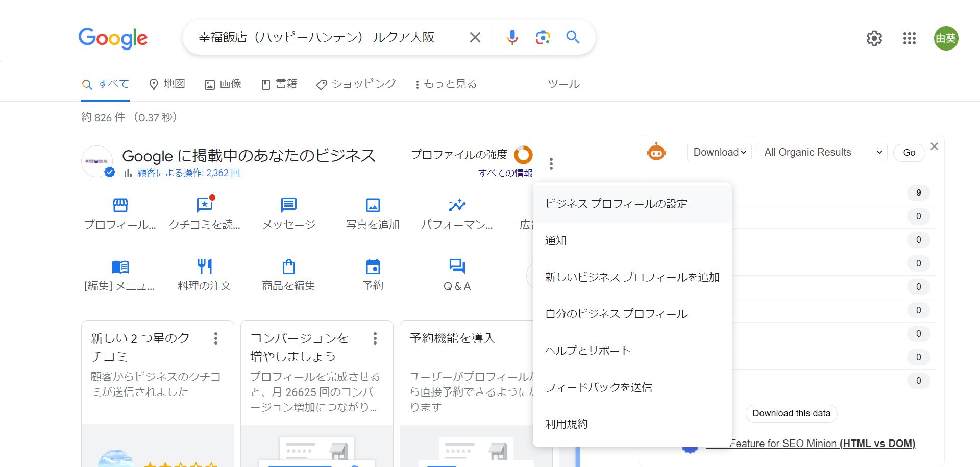
Task: Open options on コンバージョンを増やしましょう card
Action: pos(375,338)
